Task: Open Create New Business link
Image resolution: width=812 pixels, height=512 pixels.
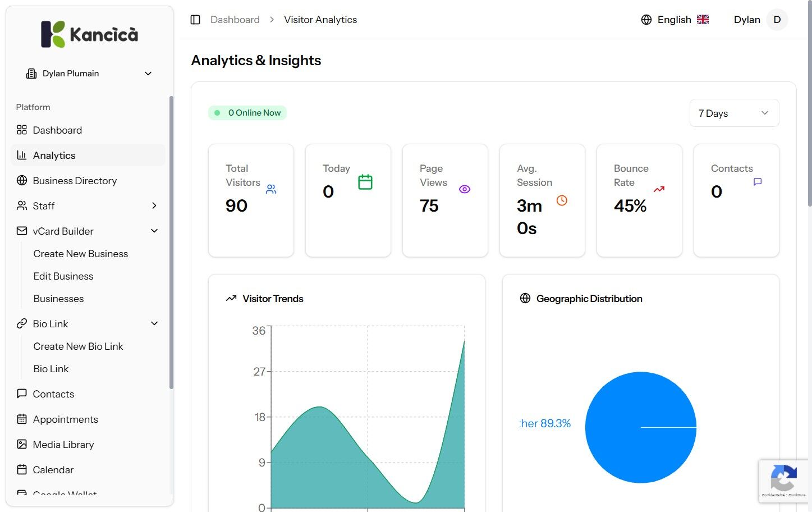Action: (81, 254)
